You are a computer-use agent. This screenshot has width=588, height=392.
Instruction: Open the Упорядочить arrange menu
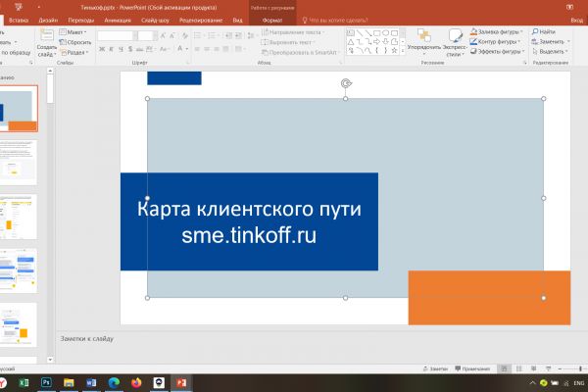point(424,42)
